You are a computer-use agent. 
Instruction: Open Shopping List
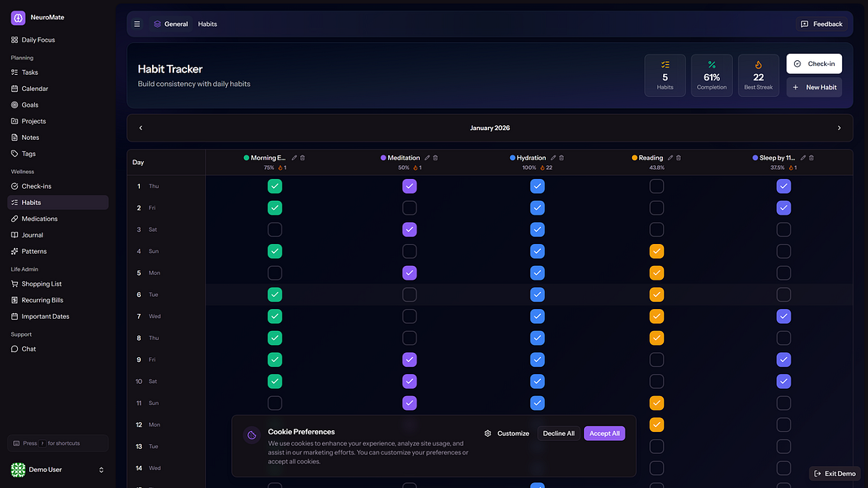(58, 284)
